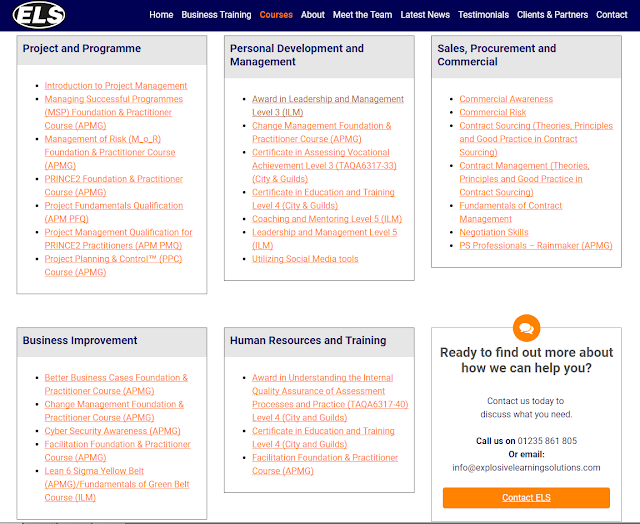Click the Project and Programme heading
Screen dimensions: 640x524
(82, 48)
